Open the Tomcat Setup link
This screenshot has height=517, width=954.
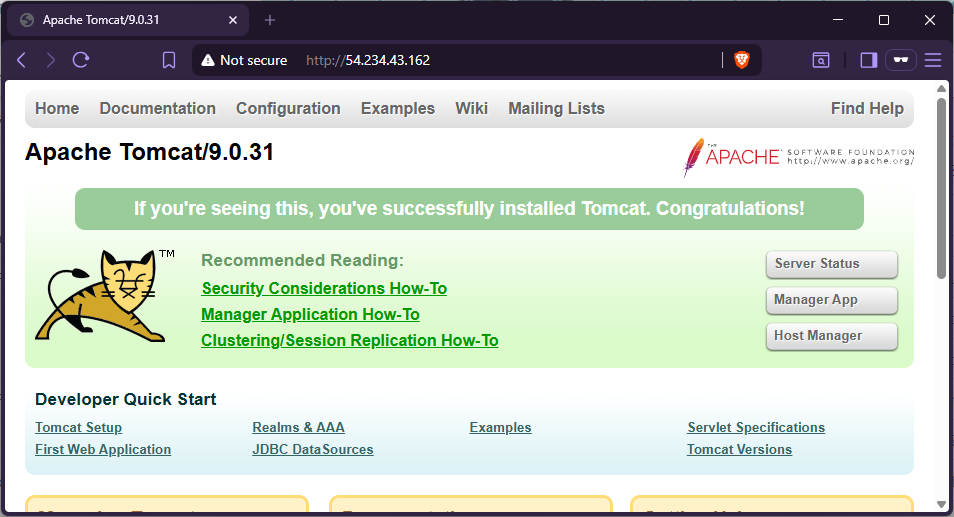(78, 428)
